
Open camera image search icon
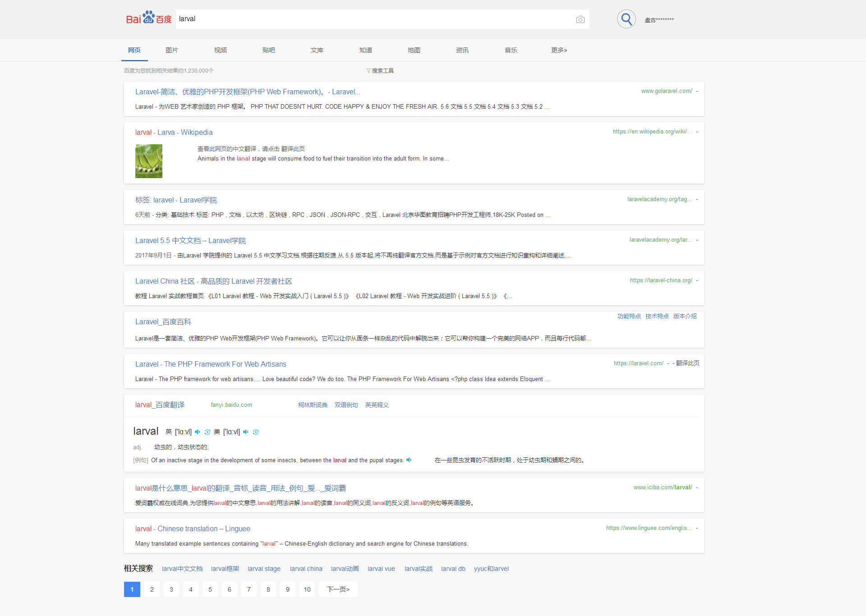click(x=580, y=19)
